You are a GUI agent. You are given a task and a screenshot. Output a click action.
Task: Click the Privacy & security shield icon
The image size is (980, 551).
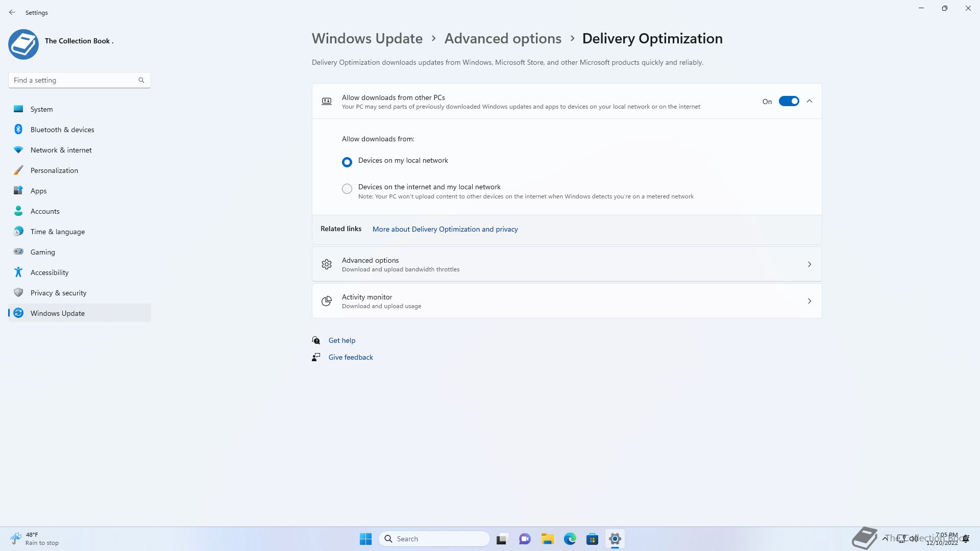(18, 292)
